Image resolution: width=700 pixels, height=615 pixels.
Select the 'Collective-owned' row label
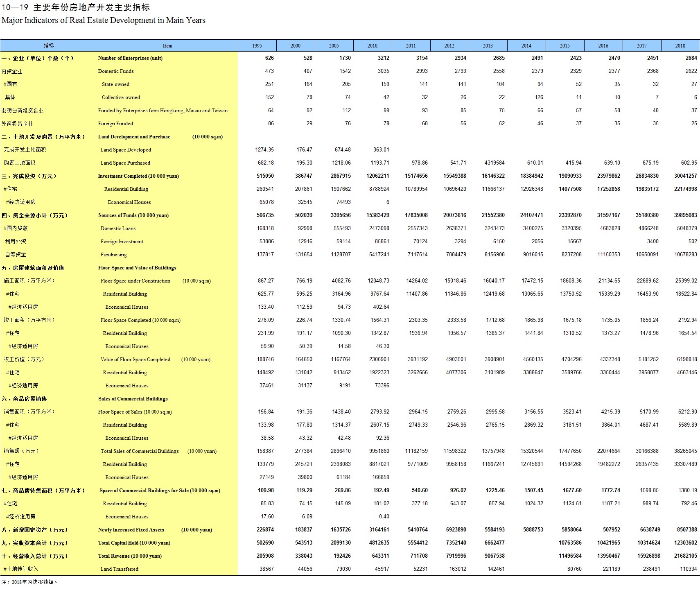[x=121, y=97]
